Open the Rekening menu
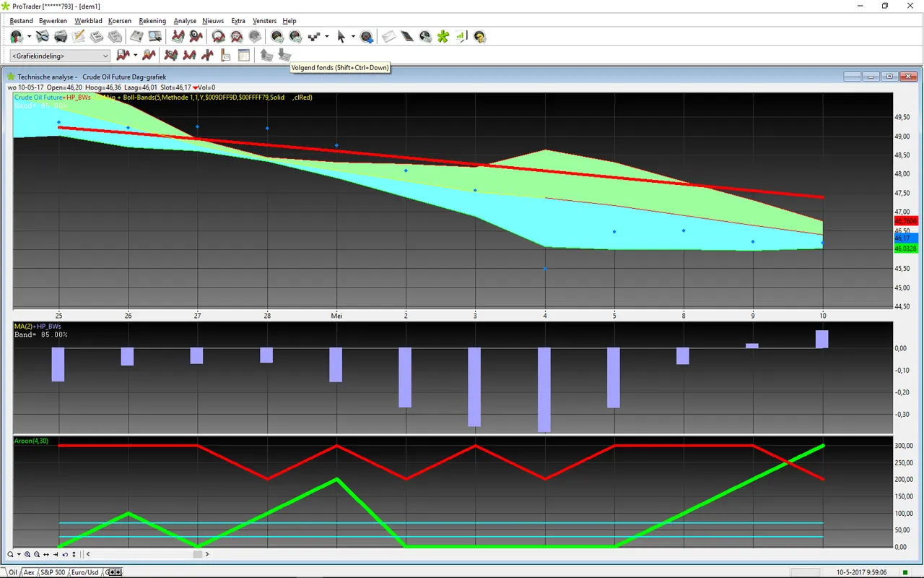Screen dimensions: 924x578 [x=152, y=21]
